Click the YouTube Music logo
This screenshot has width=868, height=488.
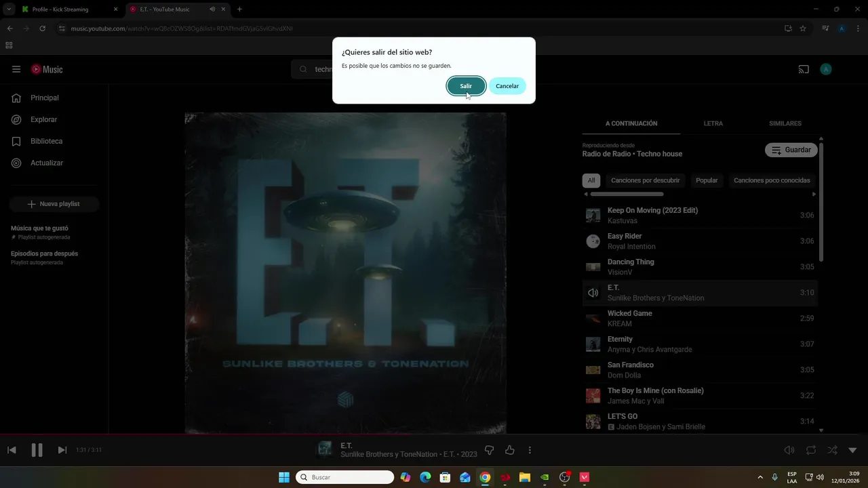[x=47, y=69]
